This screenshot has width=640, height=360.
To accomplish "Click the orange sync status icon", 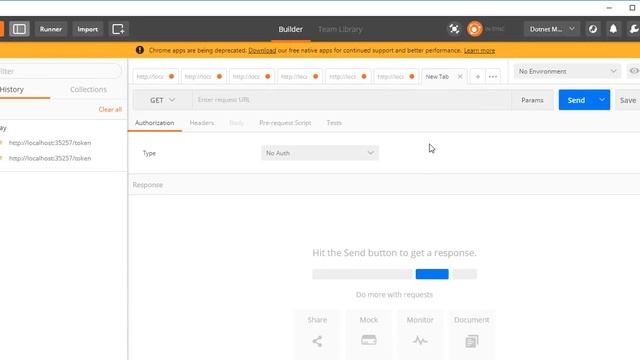I will 475,29.
